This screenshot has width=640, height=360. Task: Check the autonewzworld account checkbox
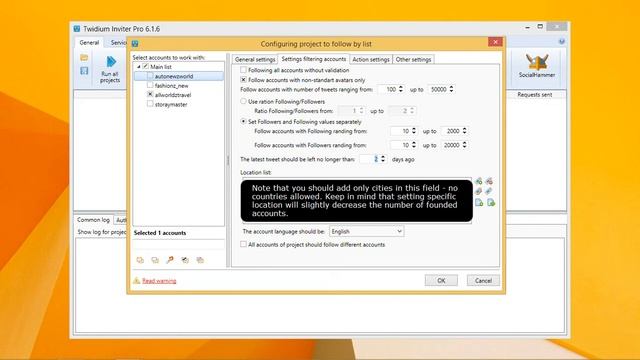click(x=150, y=76)
